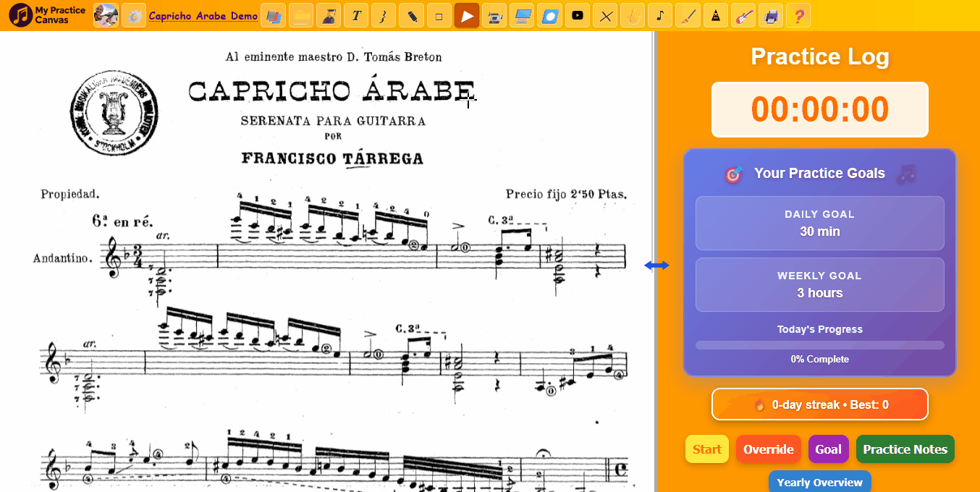
Task: Select the paintbrush tool
Action: pos(688,15)
